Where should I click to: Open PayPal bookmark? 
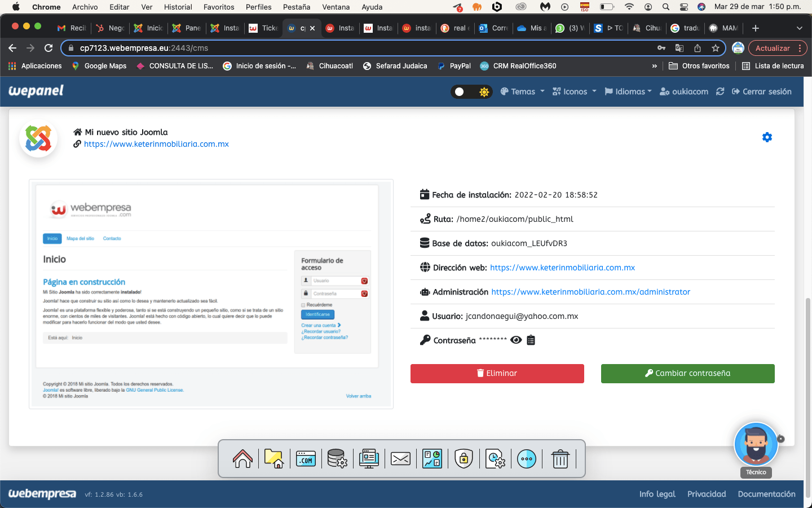click(x=454, y=66)
